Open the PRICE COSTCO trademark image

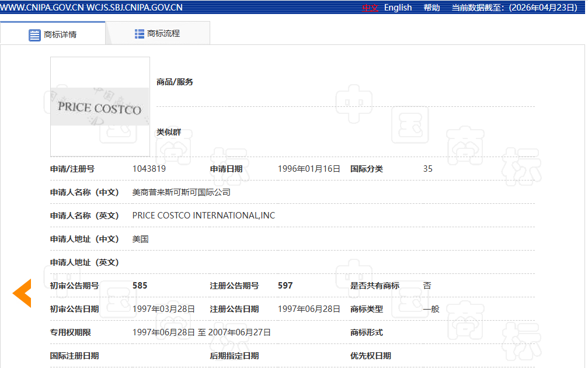[x=100, y=106]
